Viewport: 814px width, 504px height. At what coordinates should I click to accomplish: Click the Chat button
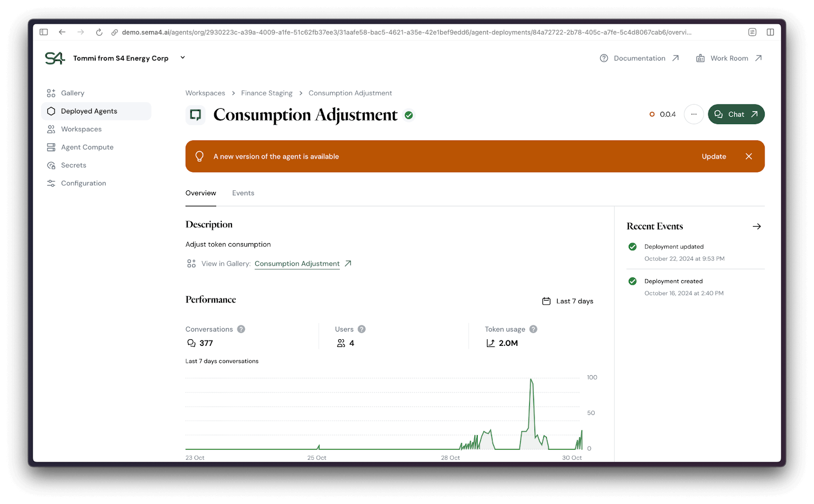tap(736, 114)
